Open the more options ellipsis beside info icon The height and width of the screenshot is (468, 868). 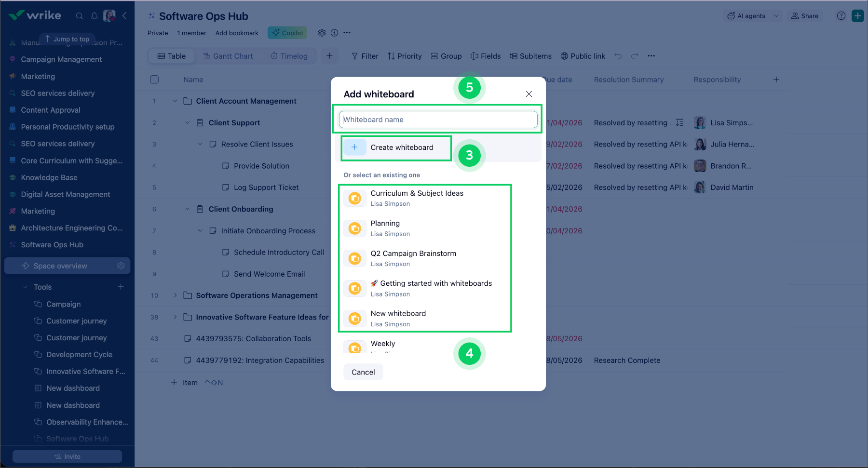click(347, 33)
